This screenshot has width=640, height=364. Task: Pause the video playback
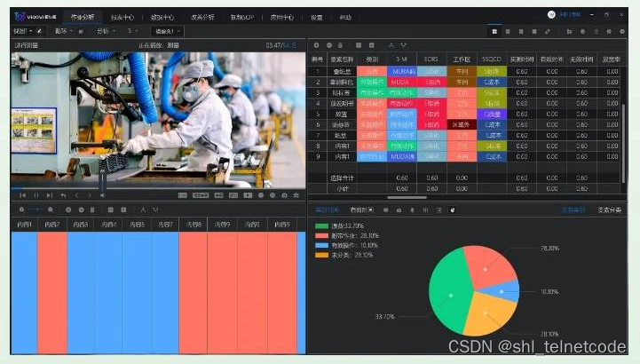[x=36, y=195]
